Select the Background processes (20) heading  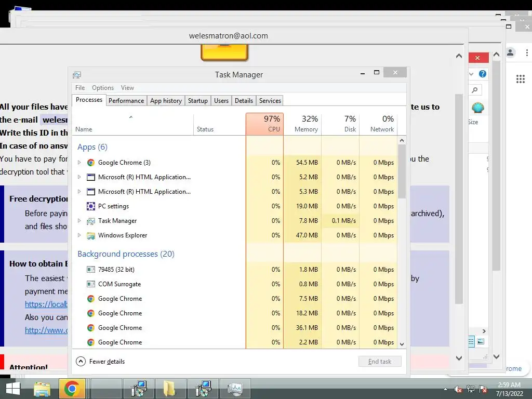pyautogui.click(x=126, y=254)
